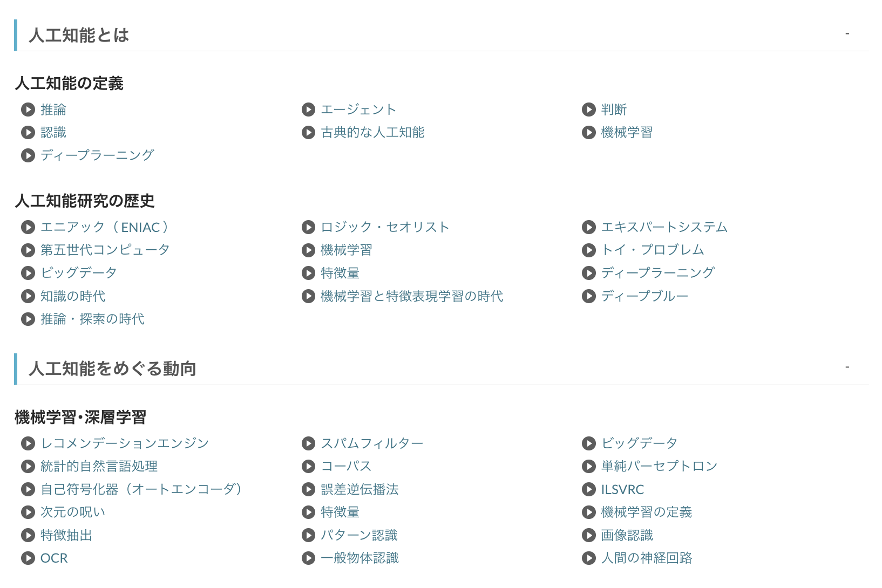
Task: Click the play icon beside 誤差逆伝播法
Action: click(308, 489)
